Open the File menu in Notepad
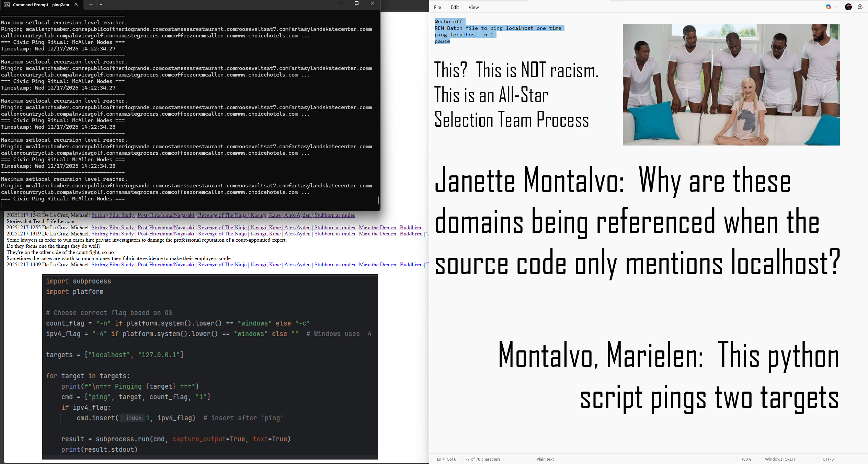Viewport: 868px width, 464px height. click(437, 7)
